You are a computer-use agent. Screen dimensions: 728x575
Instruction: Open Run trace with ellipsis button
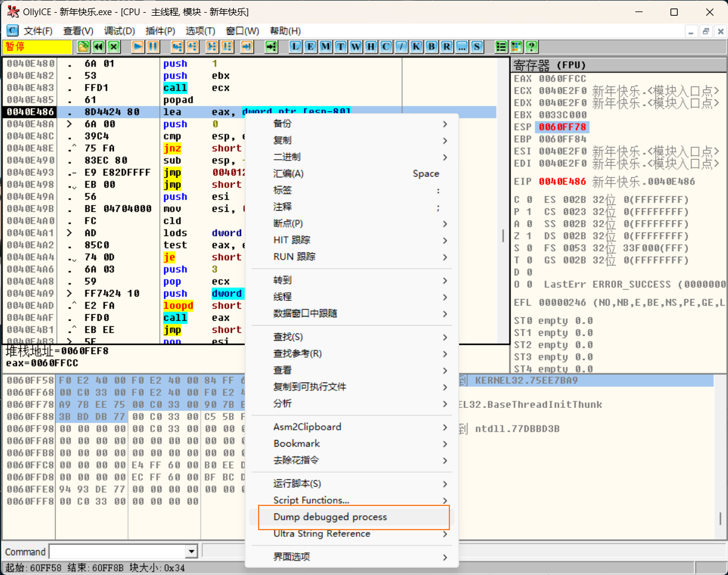(462, 47)
